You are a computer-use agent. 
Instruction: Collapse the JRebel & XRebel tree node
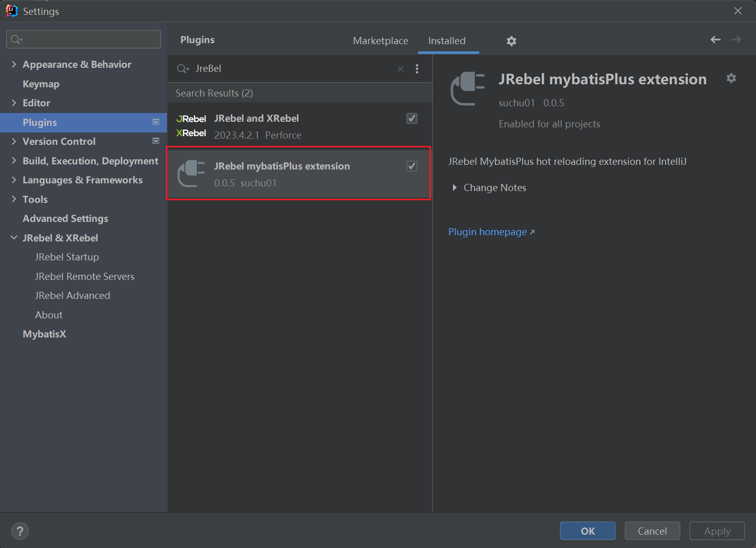pyautogui.click(x=14, y=238)
